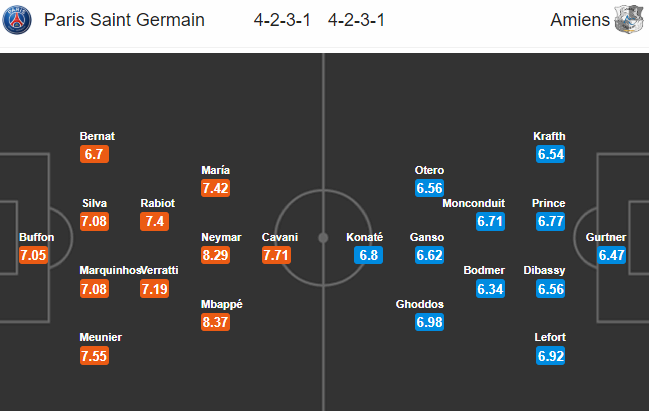Select Mbappé's 8.37 rating badge
The height and width of the screenshot is (411, 649).
pos(216,322)
